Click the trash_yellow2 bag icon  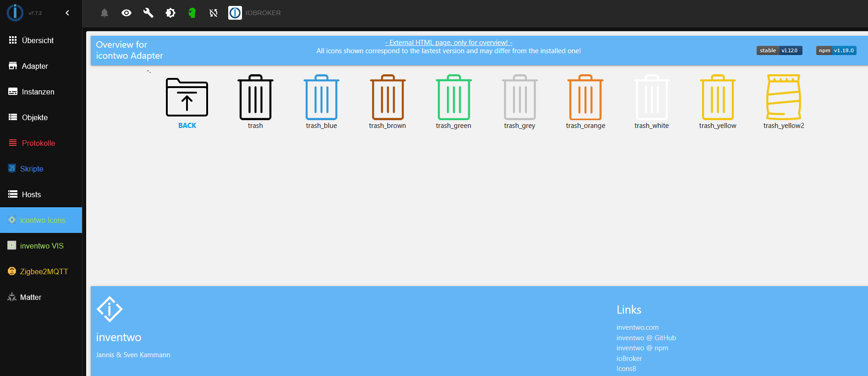click(783, 97)
